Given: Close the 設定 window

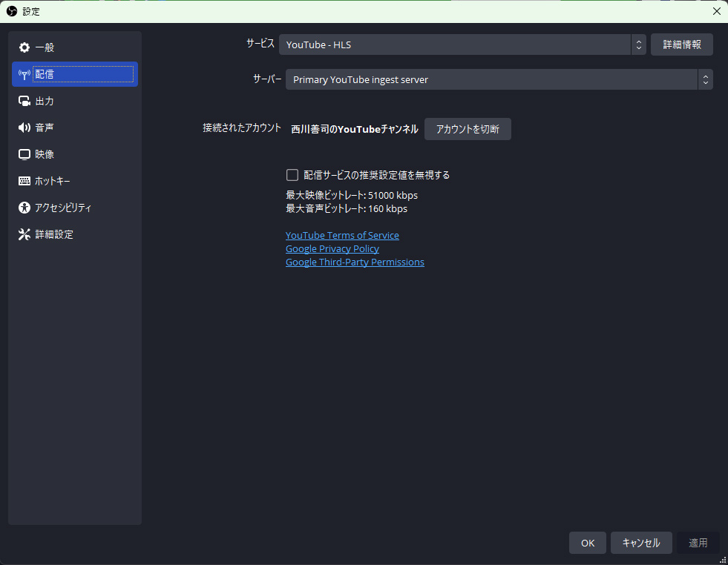Looking at the screenshot, I should [x=716, y=11].
